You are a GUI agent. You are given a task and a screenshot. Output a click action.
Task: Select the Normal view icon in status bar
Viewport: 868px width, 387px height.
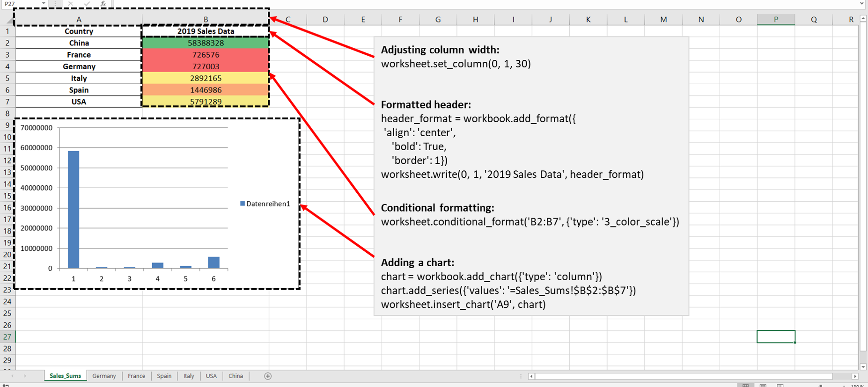click(745, 385)
